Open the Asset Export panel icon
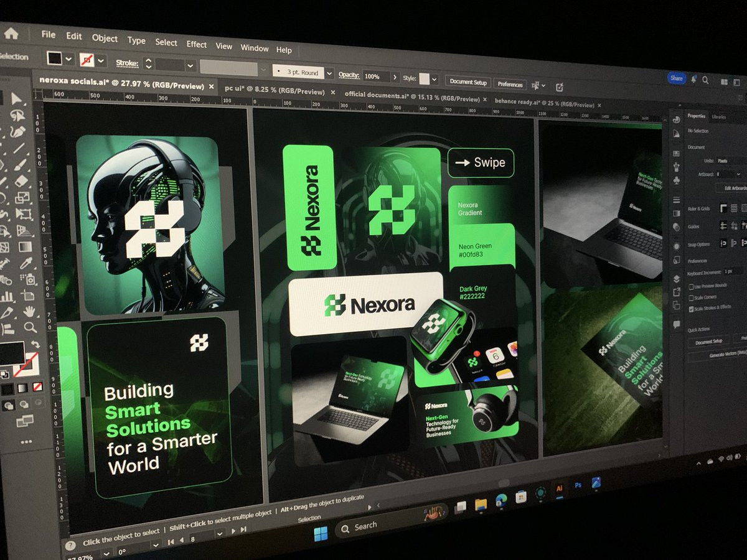The height and width of the screenshot is (560, 747). click(676, 292)
